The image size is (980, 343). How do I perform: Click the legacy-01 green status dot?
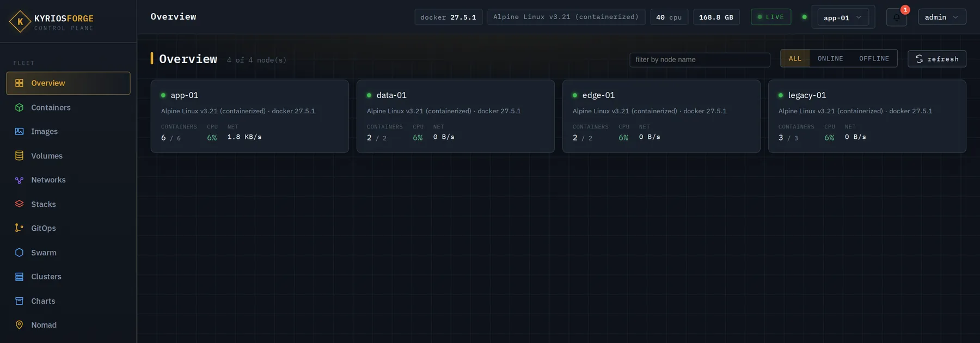pyautogui.click(x=781, y=95)
